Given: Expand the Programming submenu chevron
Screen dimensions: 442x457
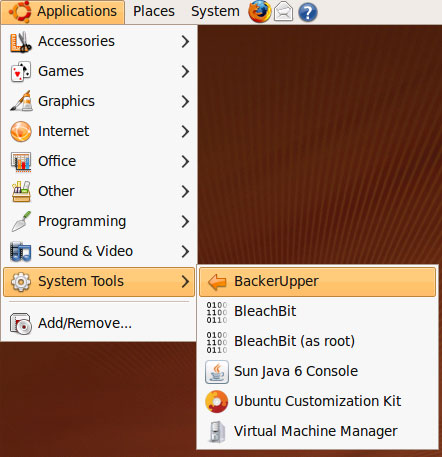Looking at the screenshot, I should click(185, 221).
